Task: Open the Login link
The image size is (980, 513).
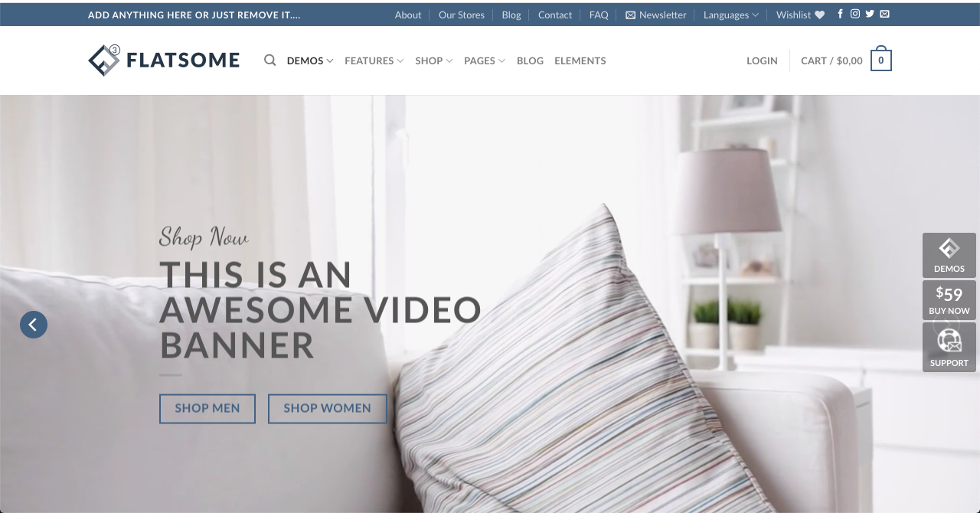Action: tap(762, 60)
